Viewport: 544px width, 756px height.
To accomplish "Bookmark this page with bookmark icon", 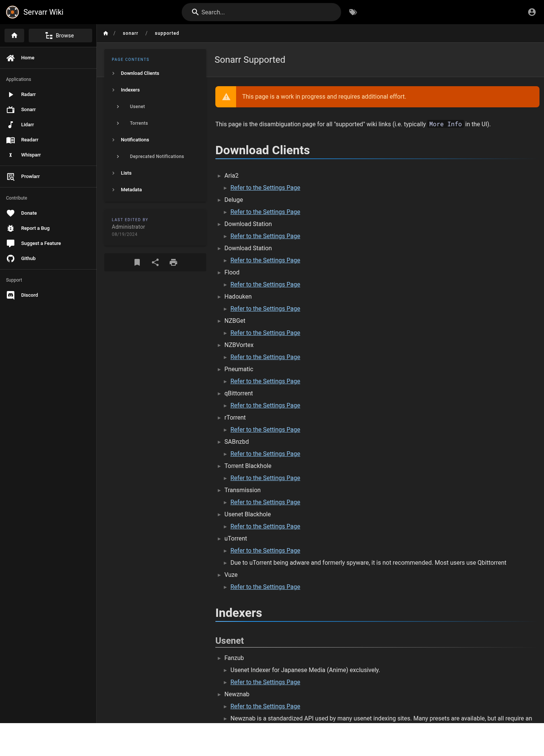I will 137,262.
